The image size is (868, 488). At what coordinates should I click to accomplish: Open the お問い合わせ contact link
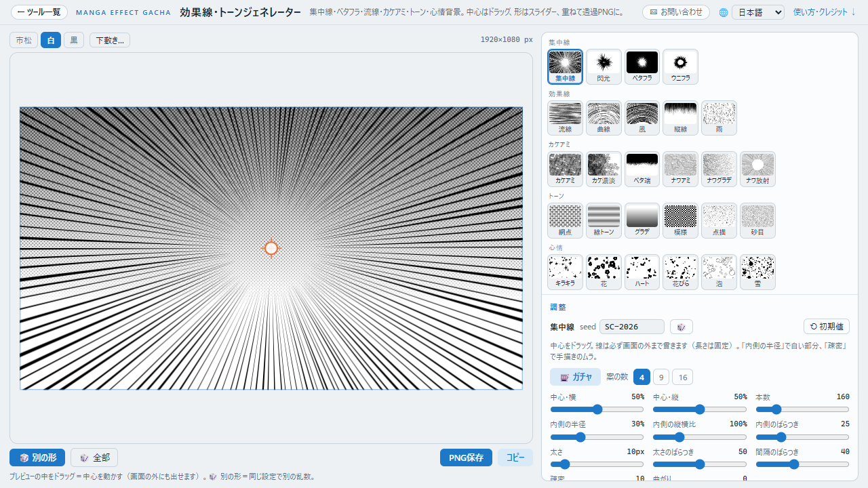pyautogui.click(x=675, y=12)
